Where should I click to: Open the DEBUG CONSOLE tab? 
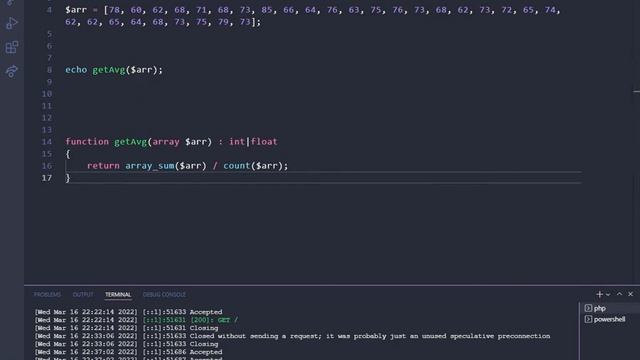(164, 294)
